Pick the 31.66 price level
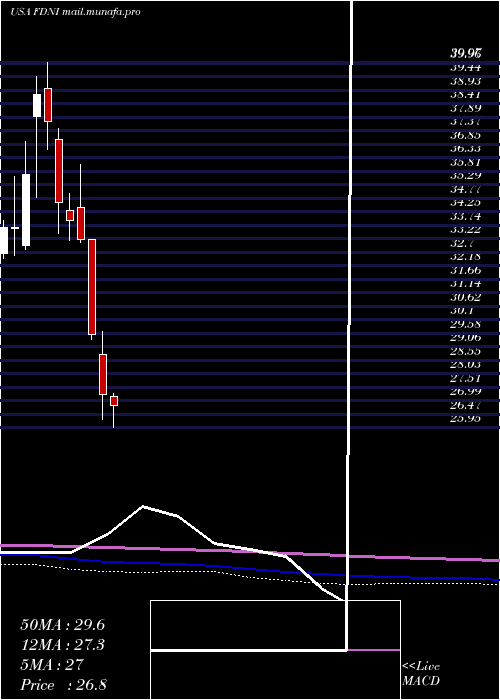This screenshot has height=700, width=500. click(465, 270)
